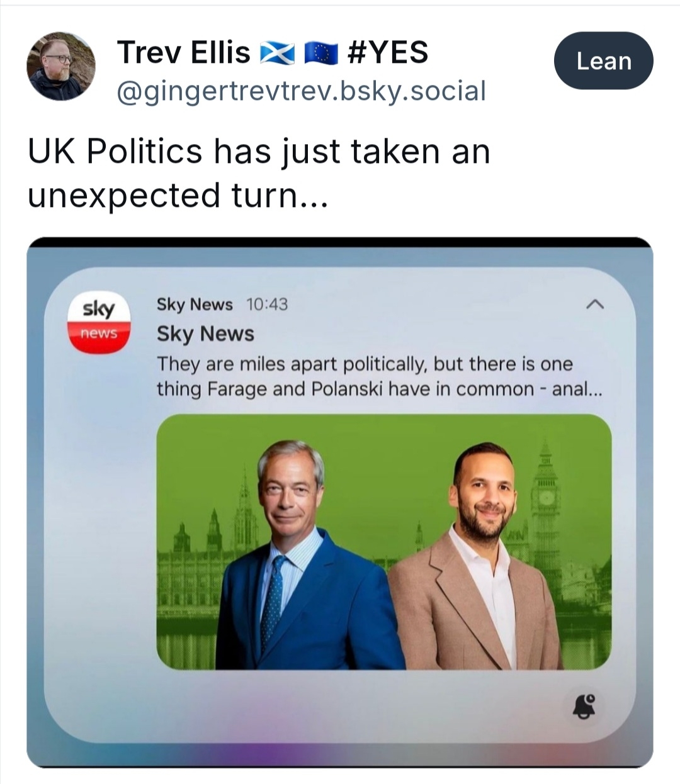Open the "They are miles apart politically" headline

coord(365,364)
